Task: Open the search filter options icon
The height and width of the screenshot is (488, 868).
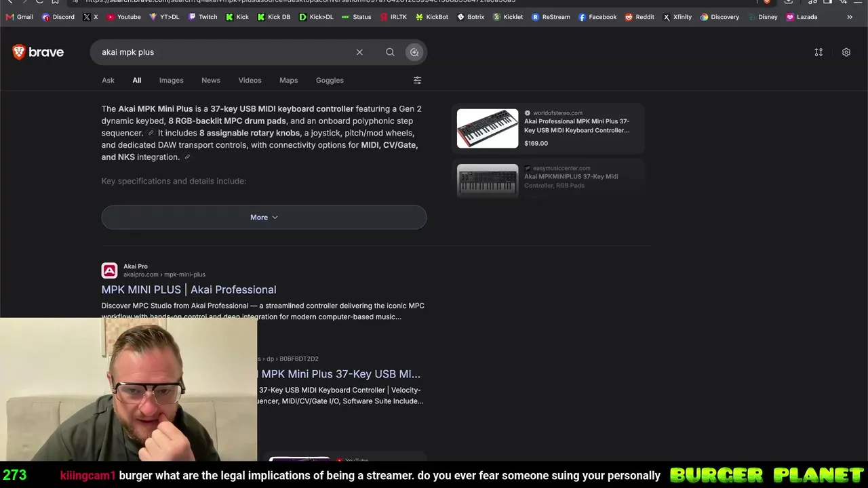Action: [x=417, y=80]
